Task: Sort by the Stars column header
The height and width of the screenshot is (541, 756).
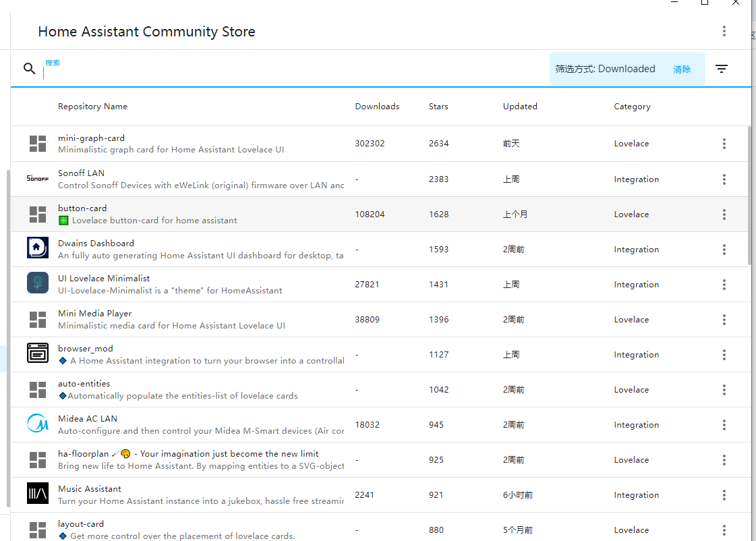Action: [438, 107]
